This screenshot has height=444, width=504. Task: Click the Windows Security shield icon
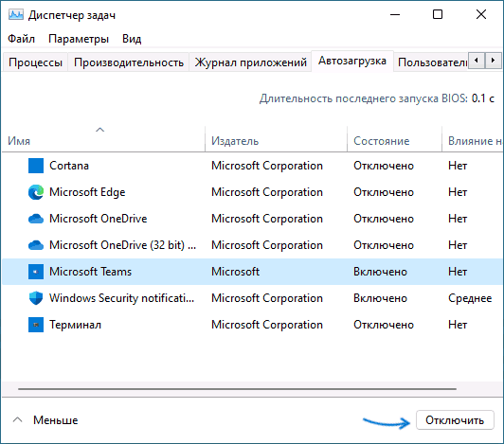click(36, 298)
